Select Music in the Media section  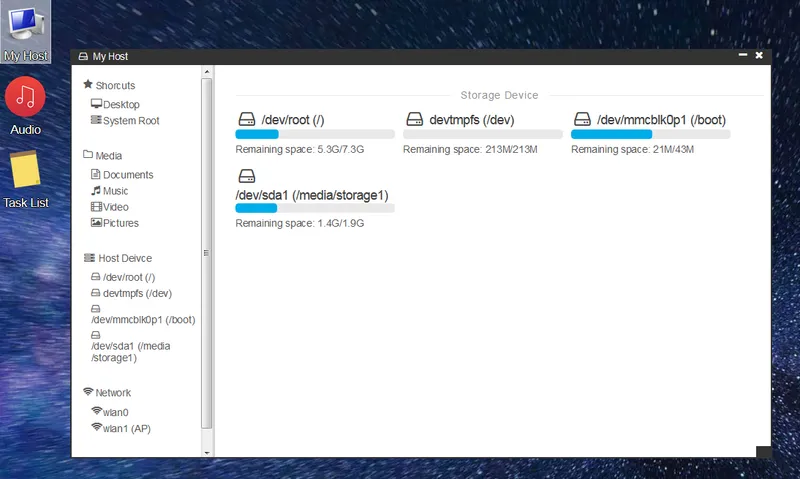115,191
